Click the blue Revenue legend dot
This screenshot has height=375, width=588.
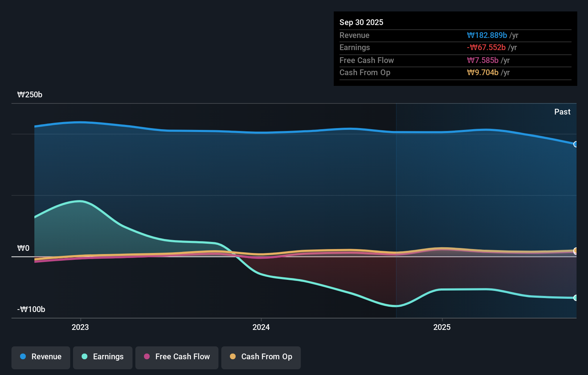[x=23, y=357]
